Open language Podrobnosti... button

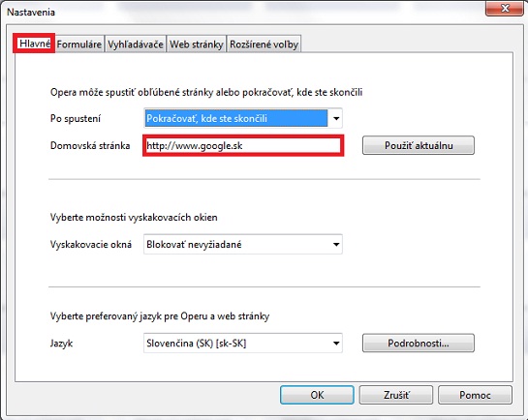tap(419, 343)
